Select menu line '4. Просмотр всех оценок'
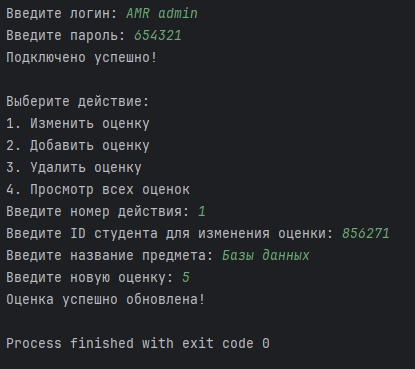Image resolution: width=415 pixels, height=369 pixels. [x=98, y=189]
